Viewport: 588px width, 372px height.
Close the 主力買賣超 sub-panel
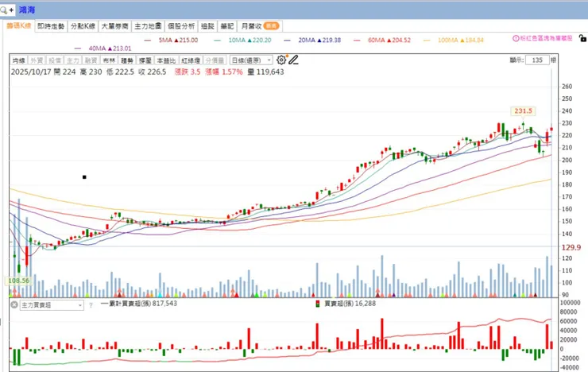14,305
